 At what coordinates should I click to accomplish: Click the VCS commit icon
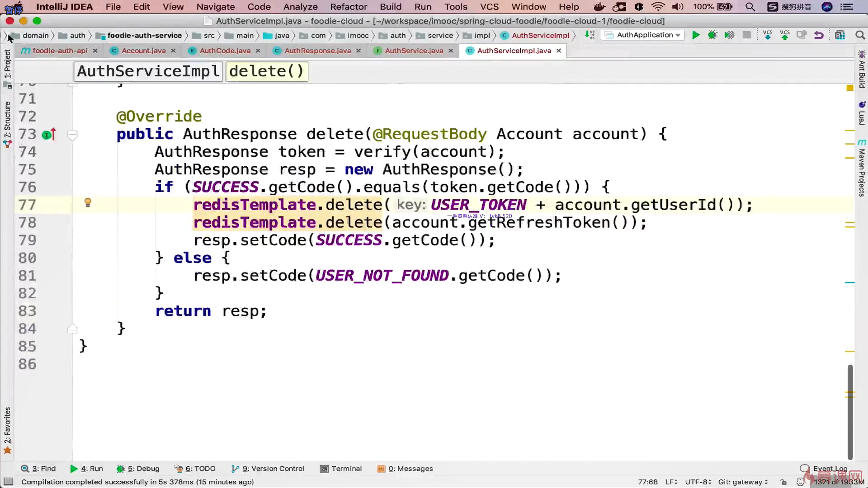785,35
